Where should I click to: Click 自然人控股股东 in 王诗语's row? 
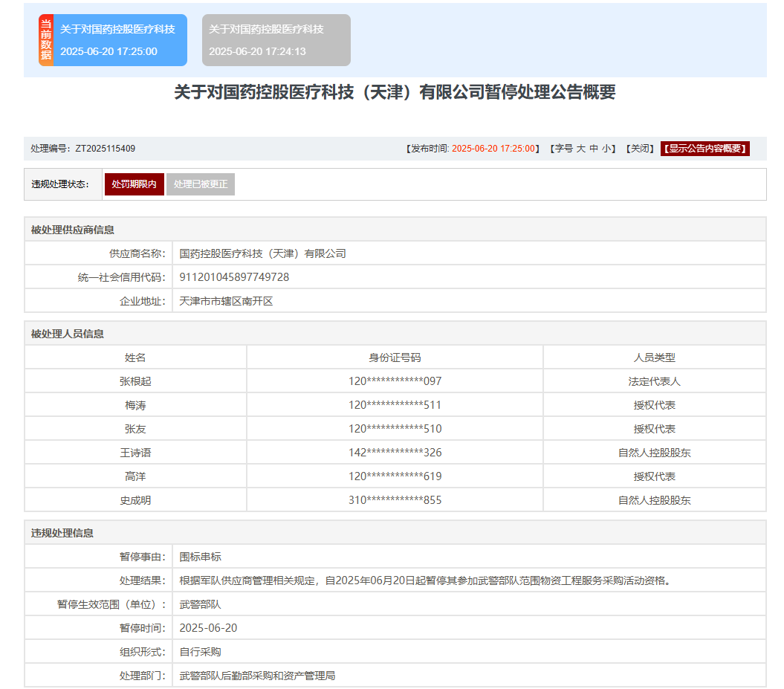click(x=655, y=453)
